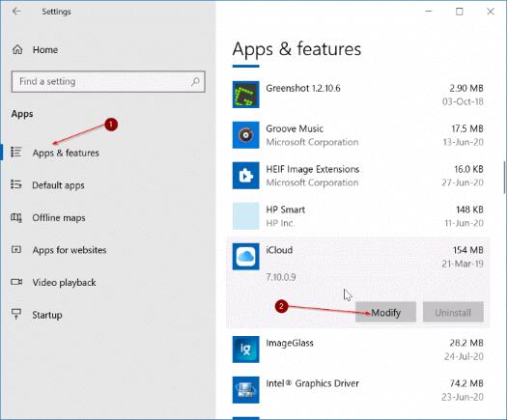Select the Offline maps icon
The width and height of the screenshot is (508, 420).
[16, 217]
